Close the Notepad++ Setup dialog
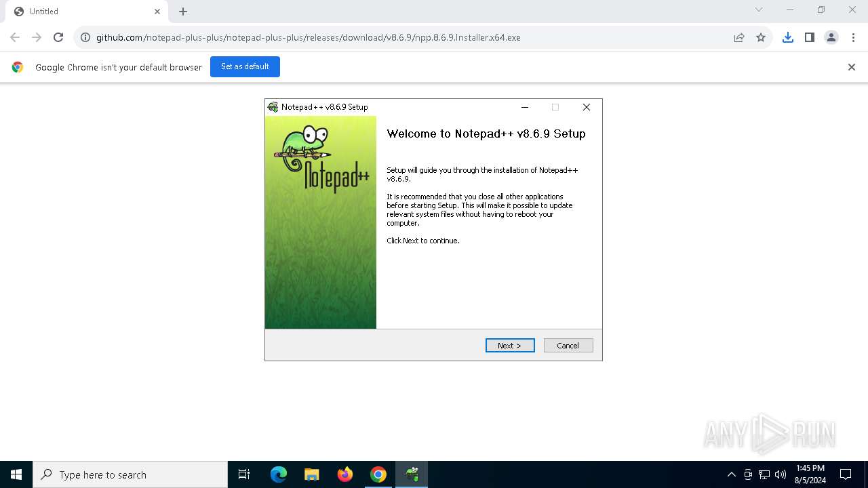The image size is (868, 488). (x=587, y=107)
